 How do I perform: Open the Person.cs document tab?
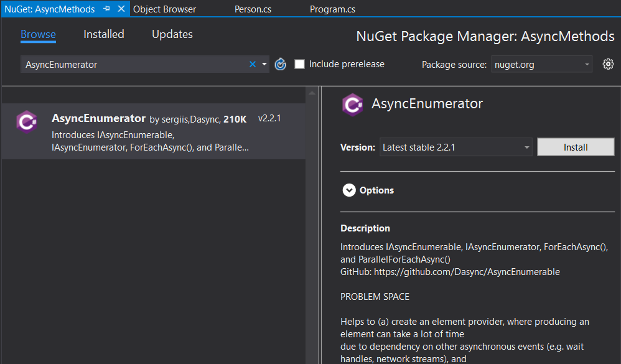pyautogui.click(x=253, y=9)
